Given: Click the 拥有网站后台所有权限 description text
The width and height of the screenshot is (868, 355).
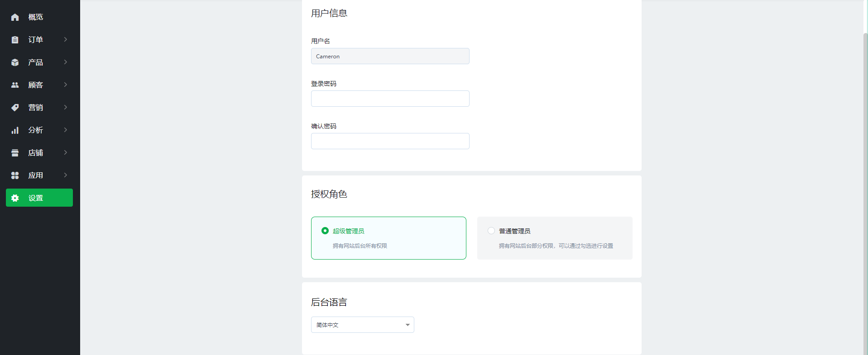Looking at the screenshot, I should coord(360,246).
